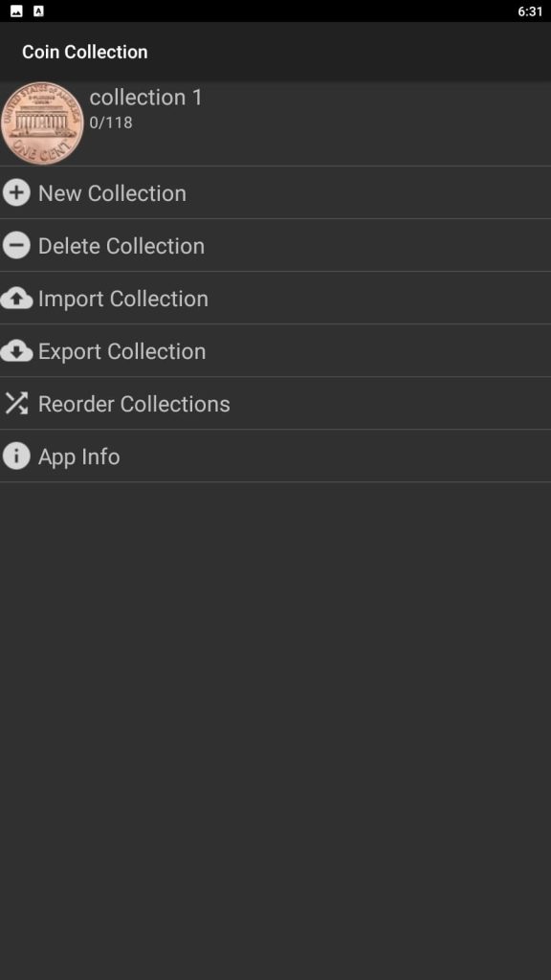Viewport: 551px width, 980px height.
Task: Tap the plus icon for New Collection
Action: (16, 192)
